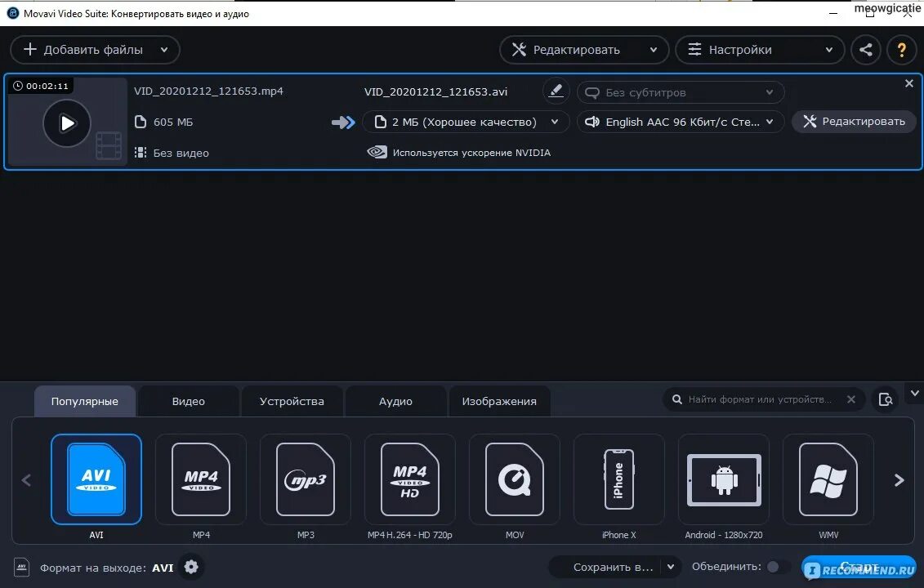Choose the WMV Windows format icon
The height and width of the screenshot is (588, 924).
click(x=828, y=479)
